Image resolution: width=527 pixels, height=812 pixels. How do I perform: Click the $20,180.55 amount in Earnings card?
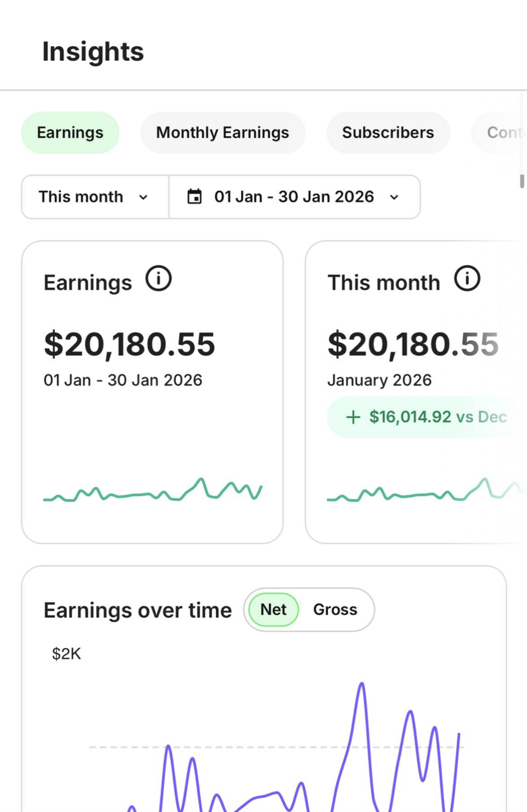pos(129,344)
